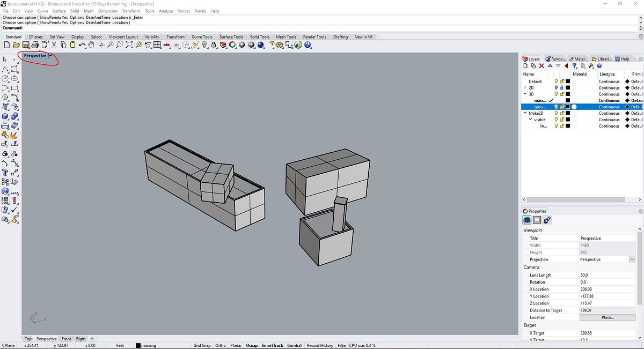Viewport: 644px width, 349px height.
Task: Select the box creation tool in the sidebar
Action: tap(5, 115)
